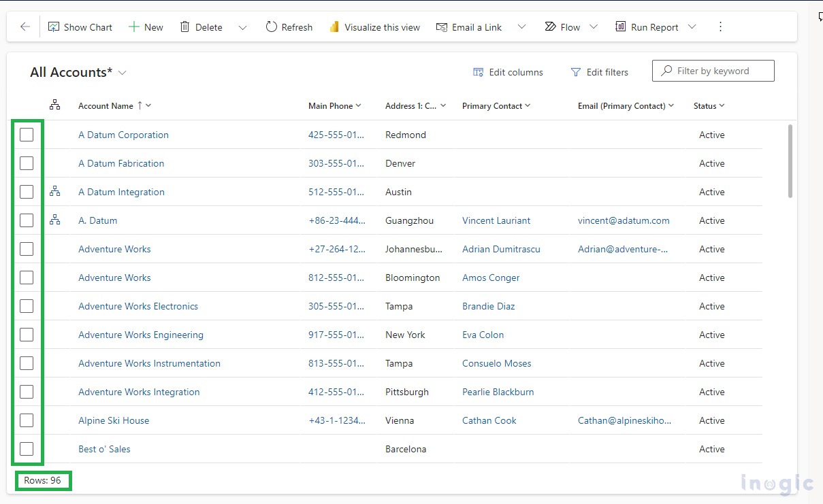Click the Rows: 96 count text
The width and height of the screenshot is (823, 504).
click(43, 480)
